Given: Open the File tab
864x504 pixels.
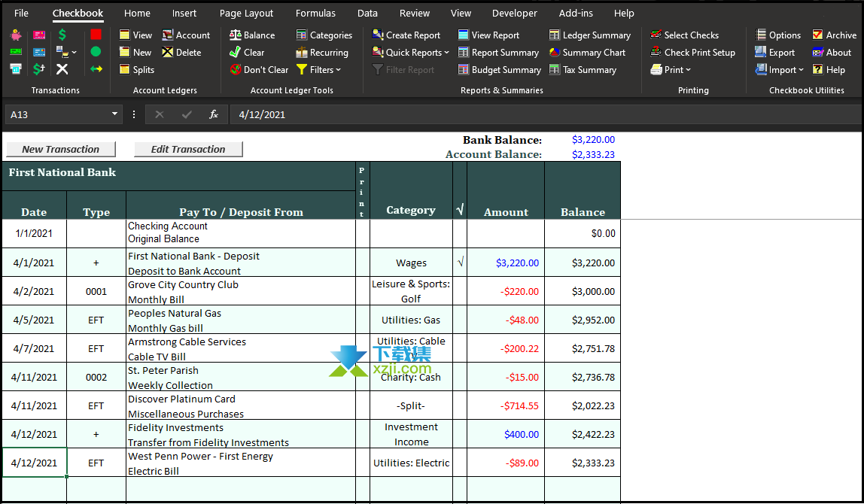Looking at the screenshot, I should pyautogui.click(x=22, y=14).
